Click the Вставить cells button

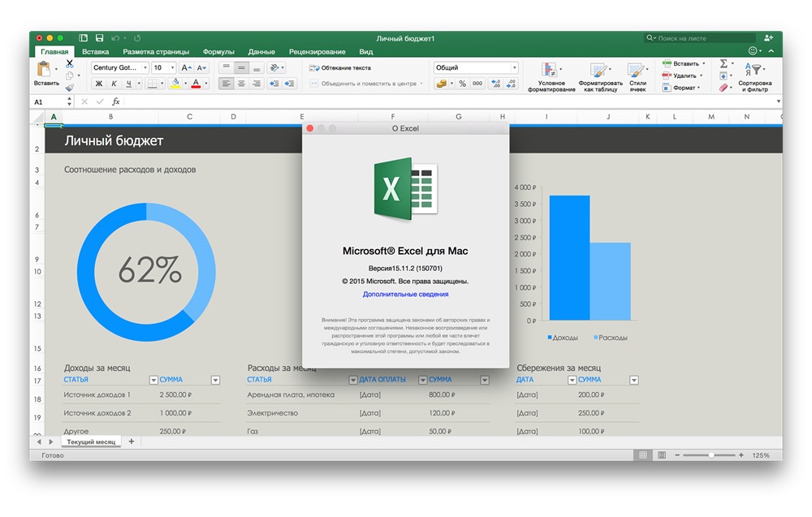tap(684, 63)
